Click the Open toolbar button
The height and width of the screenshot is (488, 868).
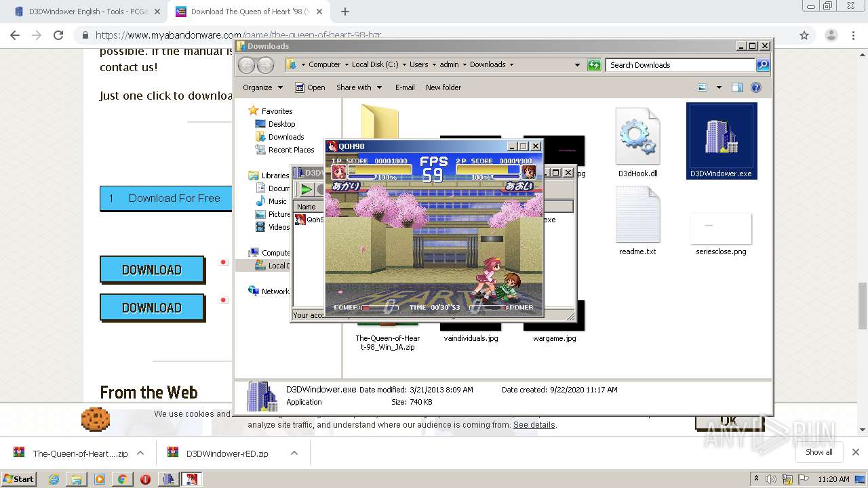(x=310, y=87)
